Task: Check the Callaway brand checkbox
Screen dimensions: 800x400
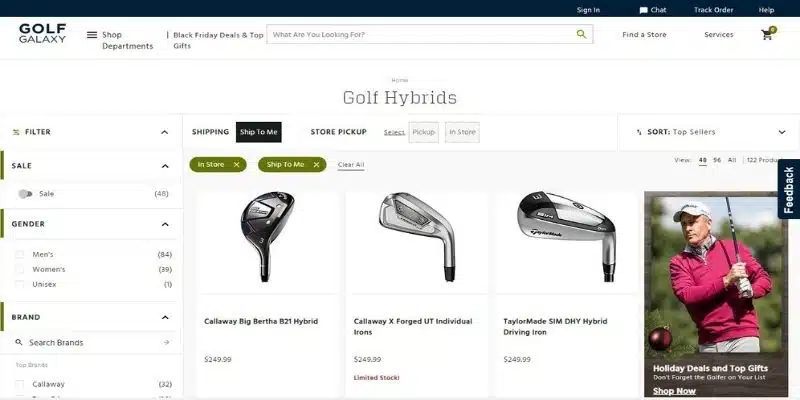Action: 19,384
